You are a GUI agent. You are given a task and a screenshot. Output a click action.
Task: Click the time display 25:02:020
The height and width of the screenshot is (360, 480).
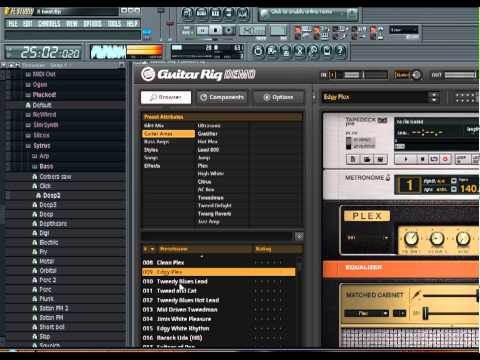click(44, 52)
